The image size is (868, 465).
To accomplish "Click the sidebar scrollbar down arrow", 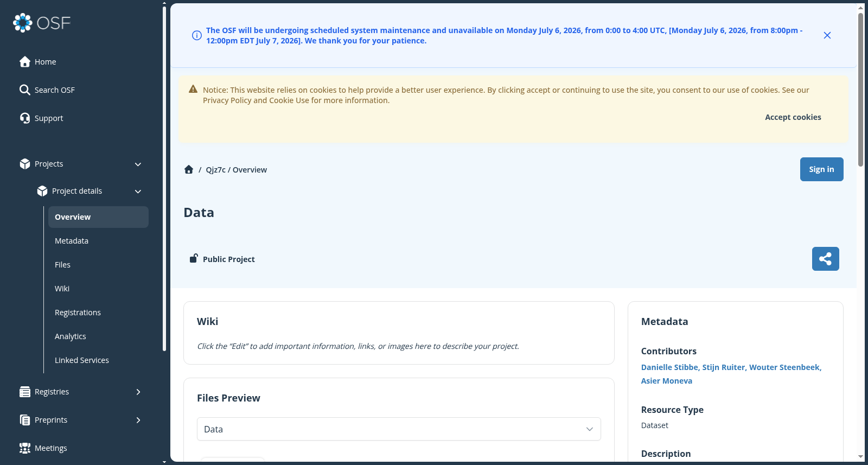I will 164,462.
